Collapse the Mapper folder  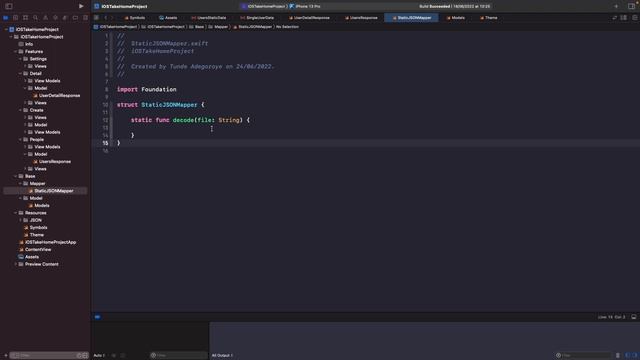click(20, 184)
